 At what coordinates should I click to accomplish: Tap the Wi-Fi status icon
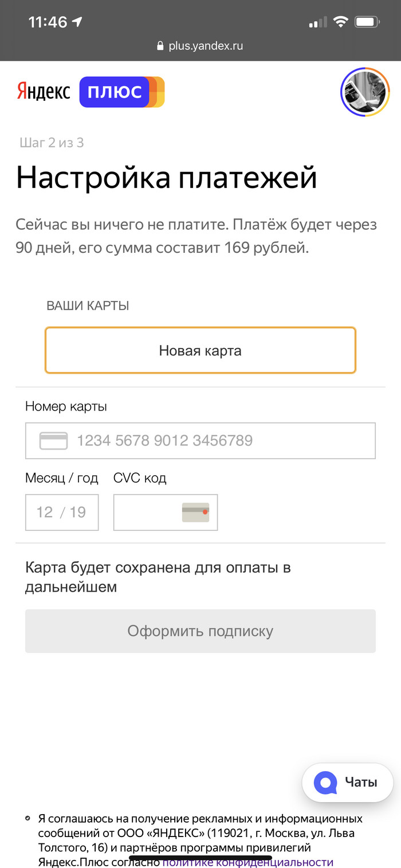point(341,22)
